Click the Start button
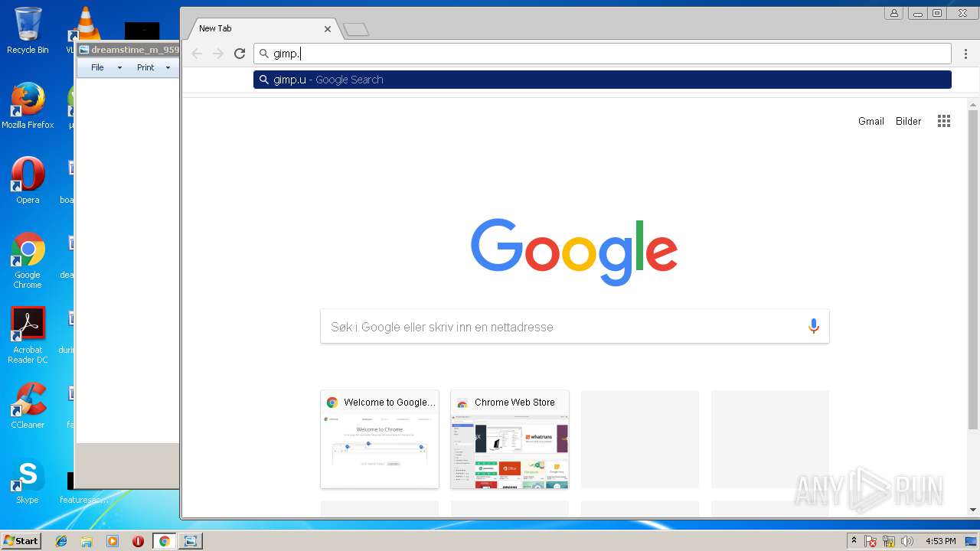The height and width of the screenshot is (551, 980). click(21, 541)
